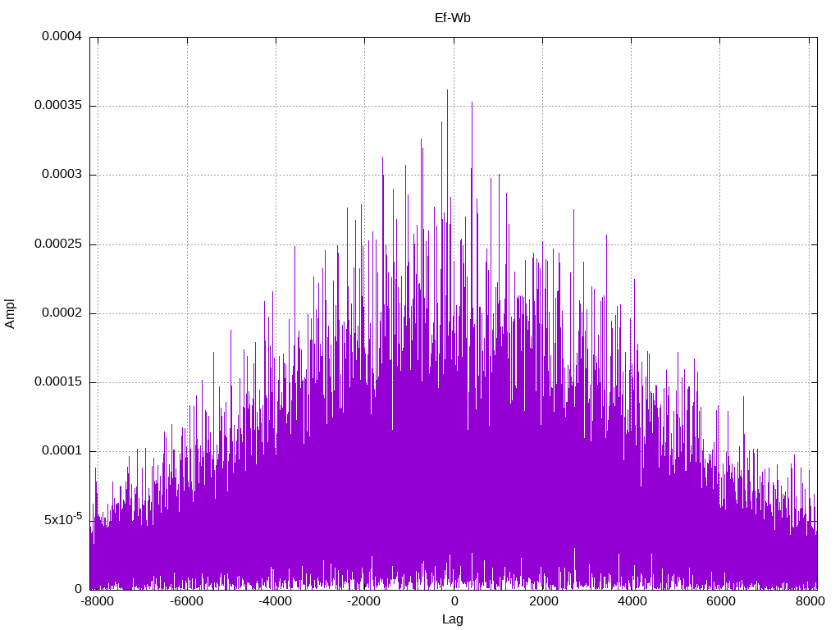
Task: Click x-axis tick label 2000
Action: click(x=544, y=601)
